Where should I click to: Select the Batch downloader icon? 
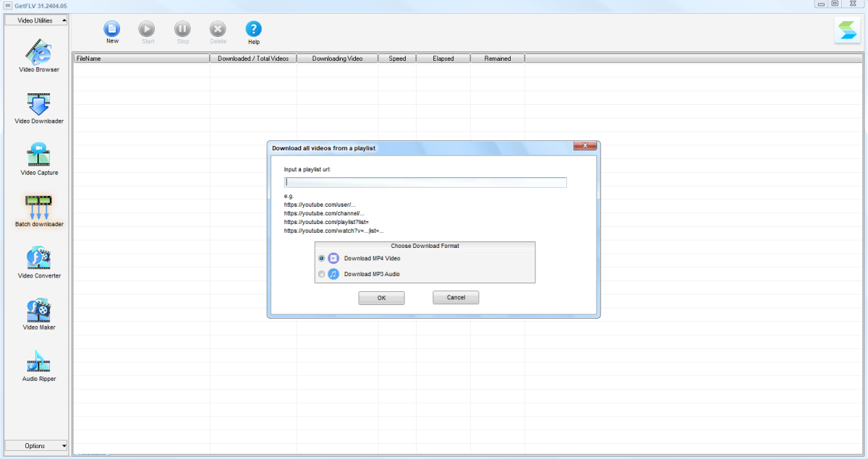click(39, 209)
